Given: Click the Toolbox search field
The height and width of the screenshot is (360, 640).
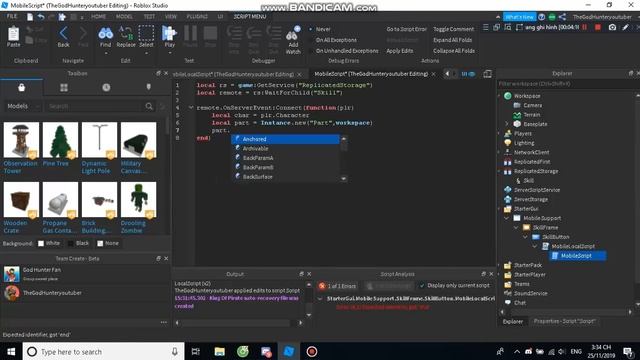Looking at the screenshot, I should [x=95, y=106].
